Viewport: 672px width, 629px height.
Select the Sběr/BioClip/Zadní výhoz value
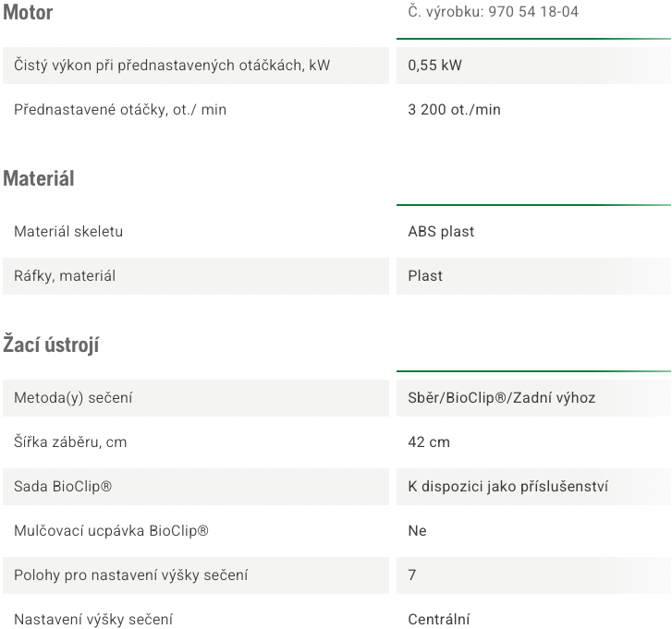[x=501, y=398]
